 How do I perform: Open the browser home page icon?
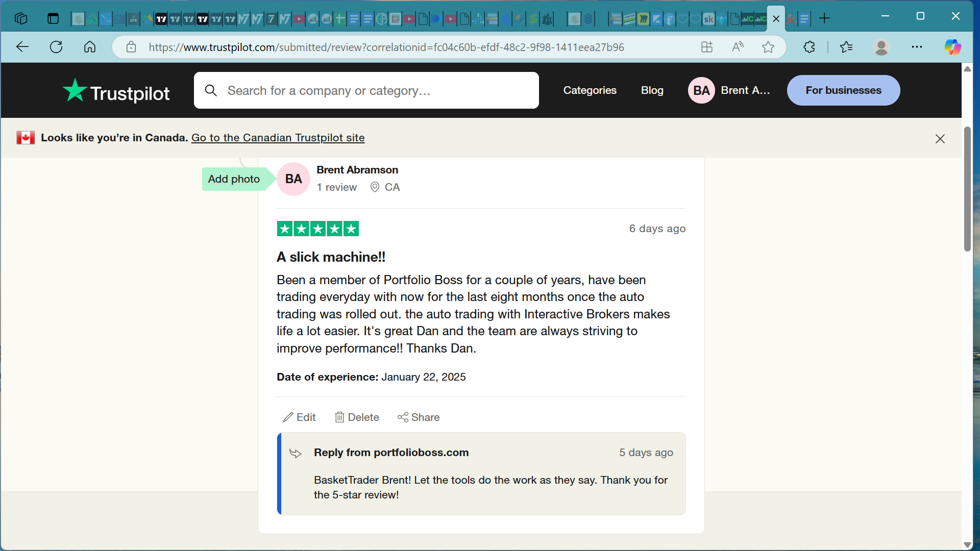tap(90, 47)
